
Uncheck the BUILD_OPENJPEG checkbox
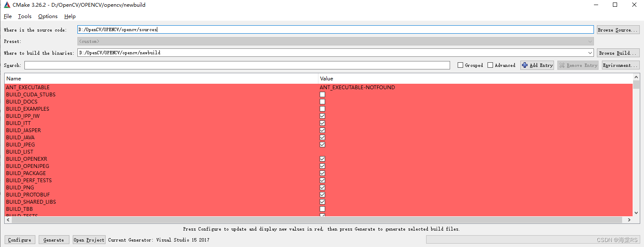[x=322, y=166]
